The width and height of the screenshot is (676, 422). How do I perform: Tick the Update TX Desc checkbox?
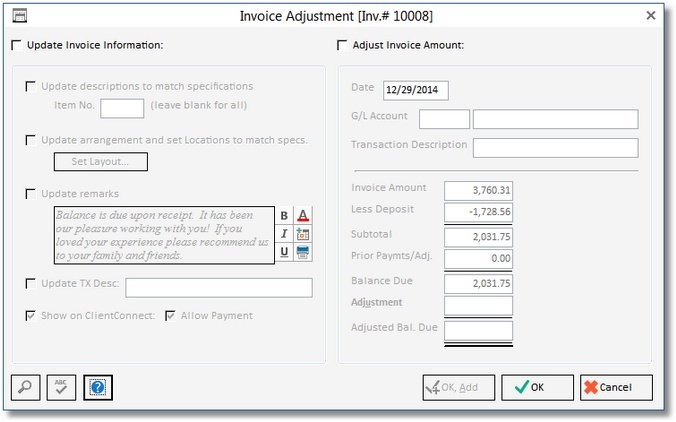tap(31, 283)
